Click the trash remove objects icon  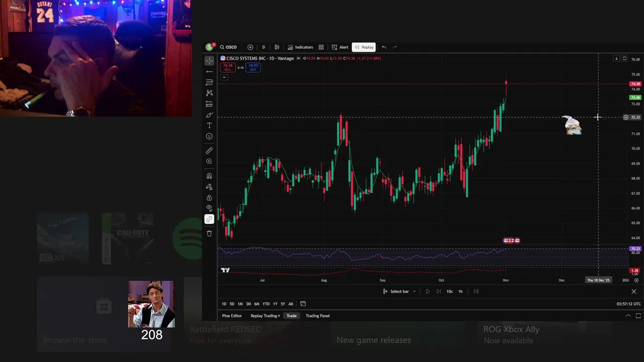pos(209,233)
